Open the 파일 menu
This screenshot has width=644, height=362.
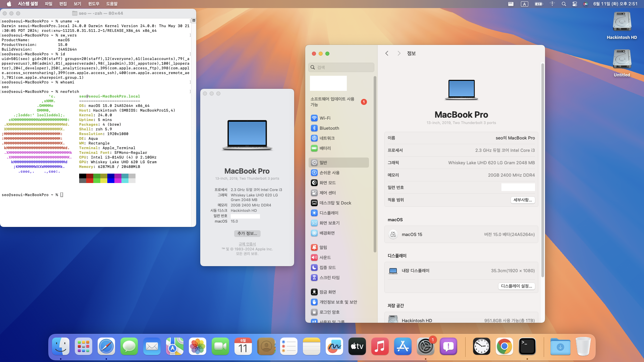click(49, 4)
